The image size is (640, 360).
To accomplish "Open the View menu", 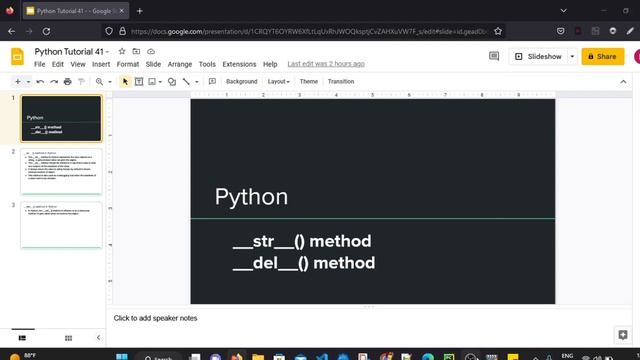I will (x=78, y=64).
